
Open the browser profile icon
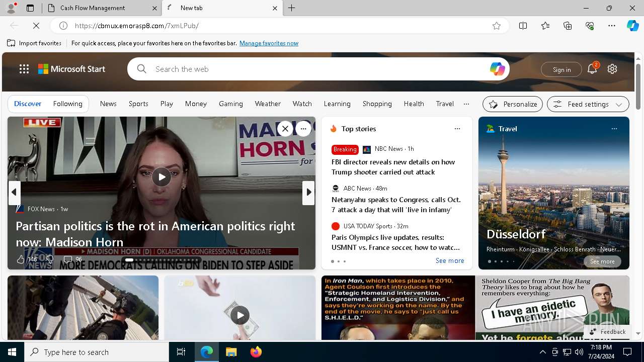point(11,8)
